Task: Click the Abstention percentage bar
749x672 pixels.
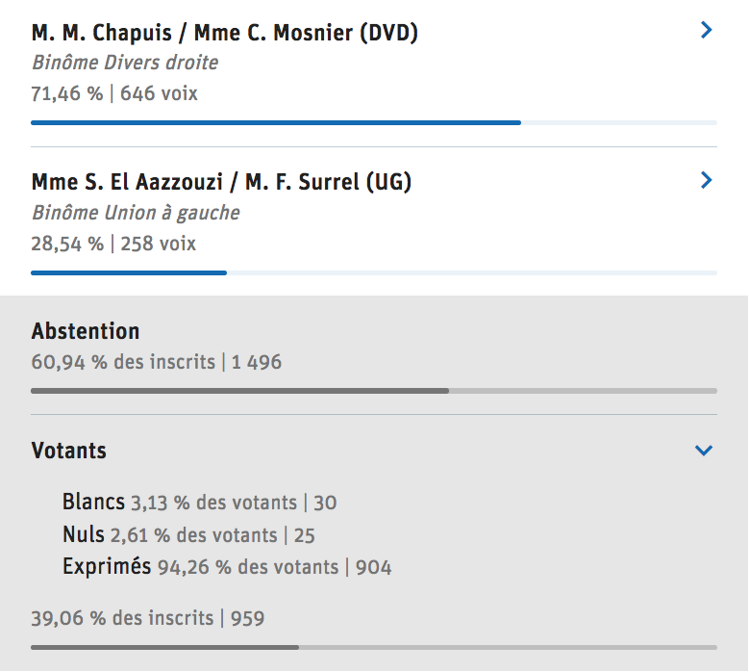Action: 374,390
